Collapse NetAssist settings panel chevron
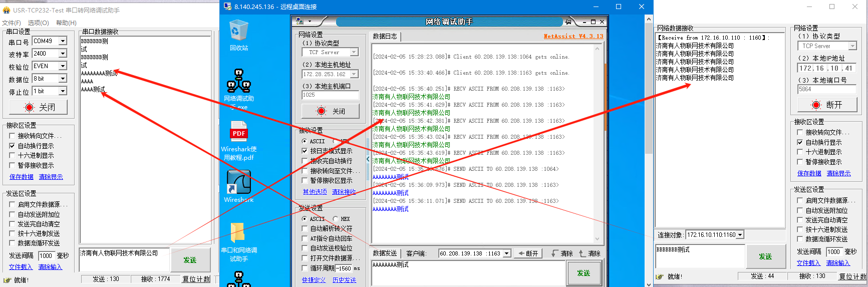868x287 pixels. coord(368,159)
